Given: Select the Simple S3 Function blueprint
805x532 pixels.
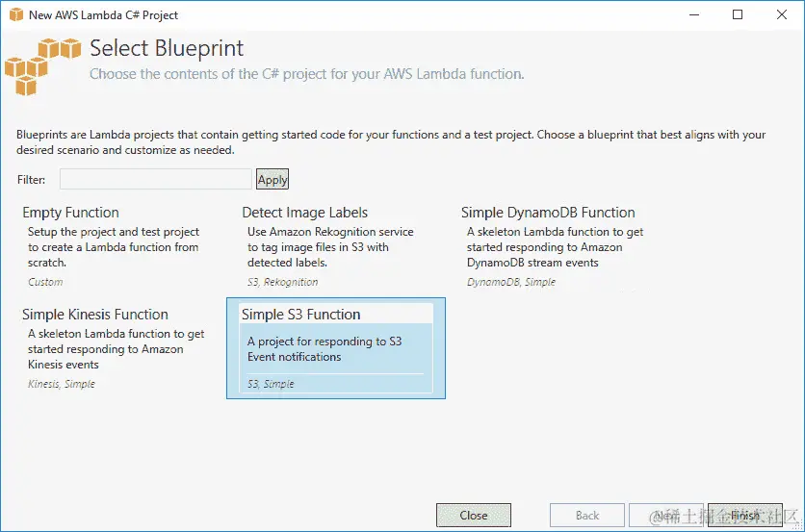Looking at the screenshot, I should point(336,348).
